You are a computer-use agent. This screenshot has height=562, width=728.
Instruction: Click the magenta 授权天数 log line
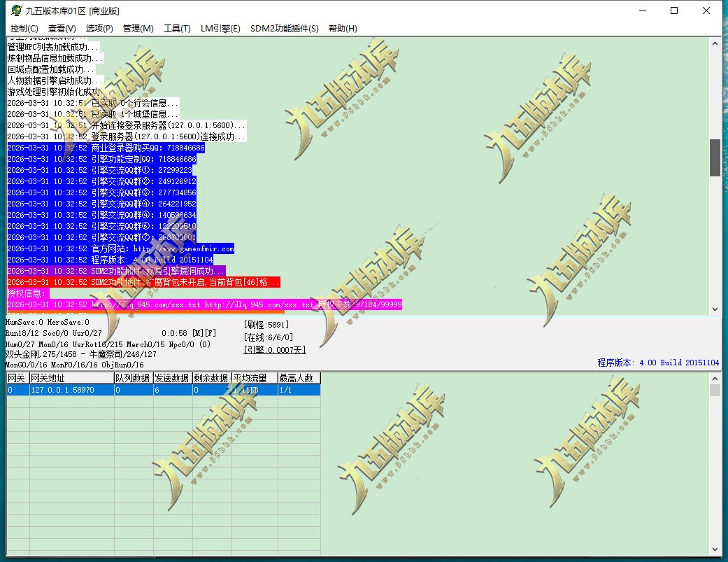click(204, 304)
